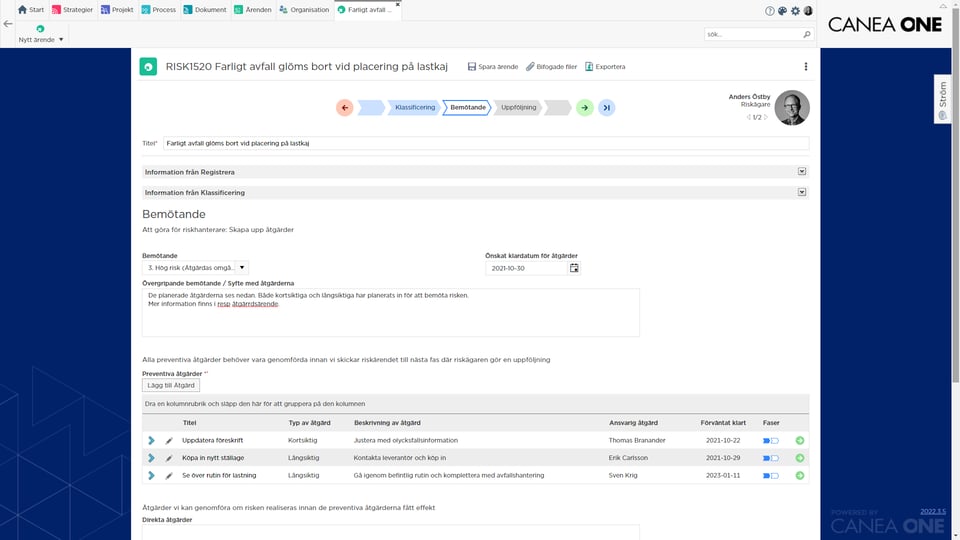Click the green forward-arrow phase button
Image resolution: width=960 pixels, height=540 pixels.
[x=585, y=108]
